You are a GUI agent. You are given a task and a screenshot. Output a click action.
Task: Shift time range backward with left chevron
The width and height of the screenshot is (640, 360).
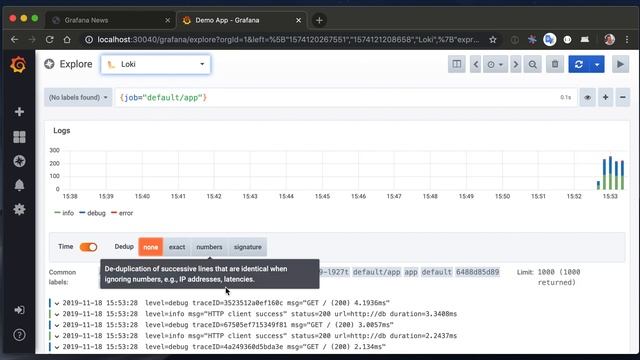(476, 64)
